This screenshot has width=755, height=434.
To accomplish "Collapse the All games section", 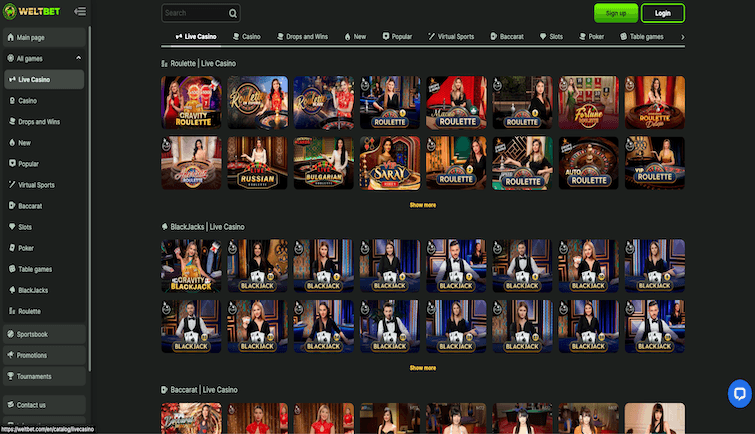I will (x=78, y=58).
